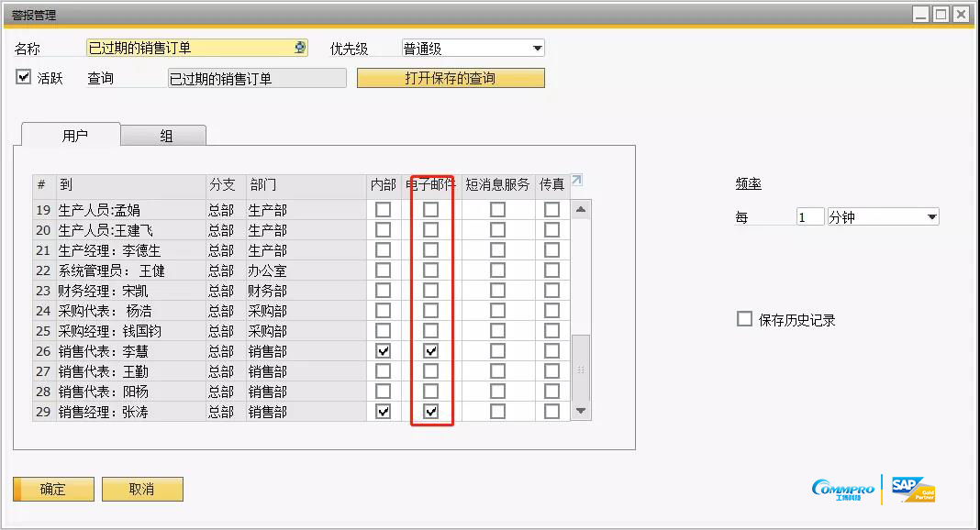Screen dimensions: 980x530
Task: Switch to the 组 tab
Action: 163,134
